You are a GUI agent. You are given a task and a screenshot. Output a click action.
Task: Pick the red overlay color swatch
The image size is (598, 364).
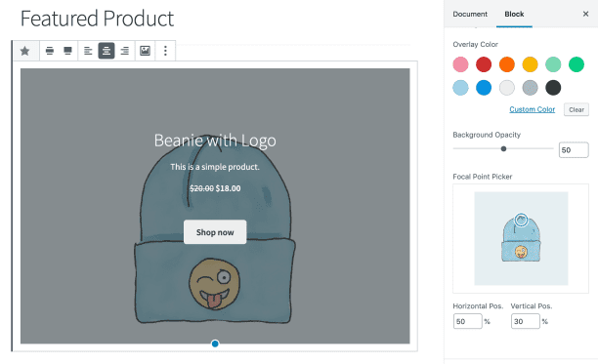coord(484,64)
